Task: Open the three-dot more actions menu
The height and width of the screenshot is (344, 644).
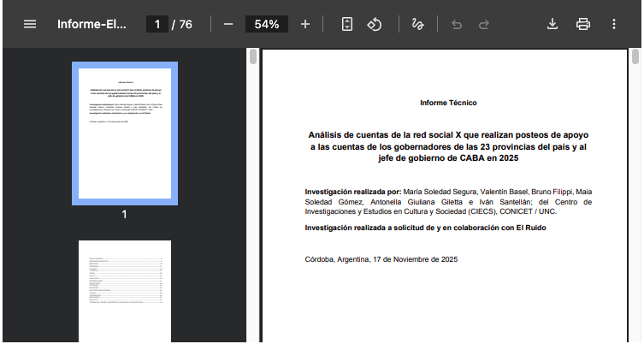Action: [613, 24]
